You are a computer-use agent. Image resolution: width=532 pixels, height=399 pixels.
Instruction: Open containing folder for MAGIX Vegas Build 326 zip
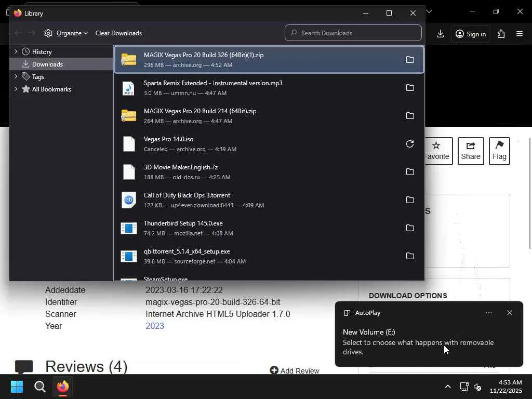[x=410, y=60]
